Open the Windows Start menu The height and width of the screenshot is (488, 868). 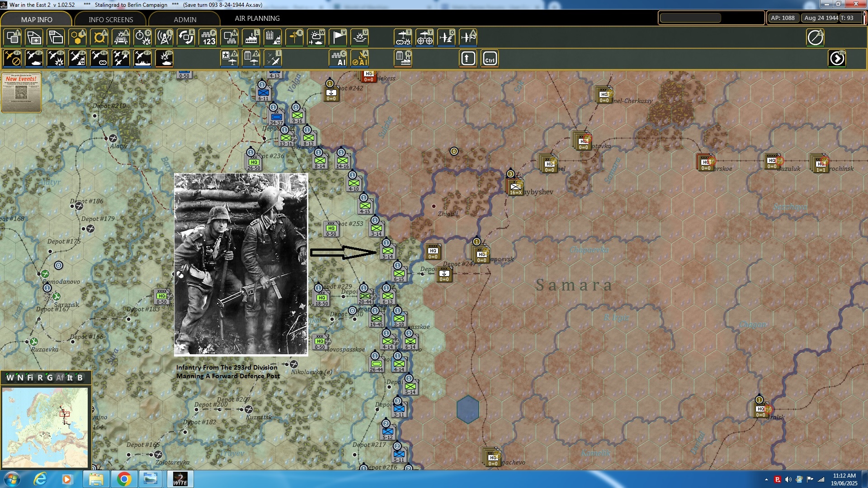coord(12,479)
